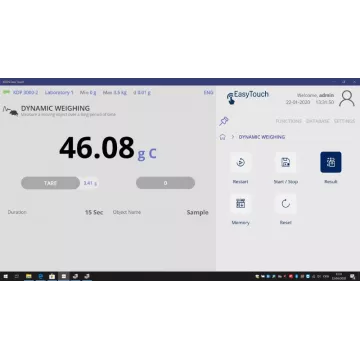Open the DATABASE menu

[318, 121]
